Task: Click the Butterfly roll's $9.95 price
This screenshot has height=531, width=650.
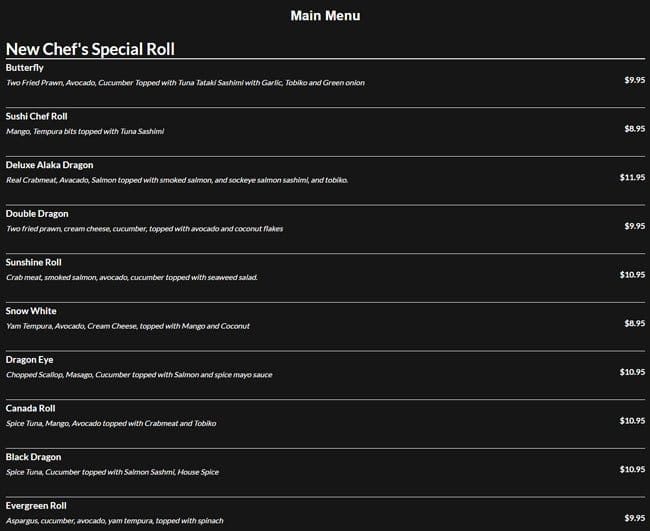Action: point(634,79)
